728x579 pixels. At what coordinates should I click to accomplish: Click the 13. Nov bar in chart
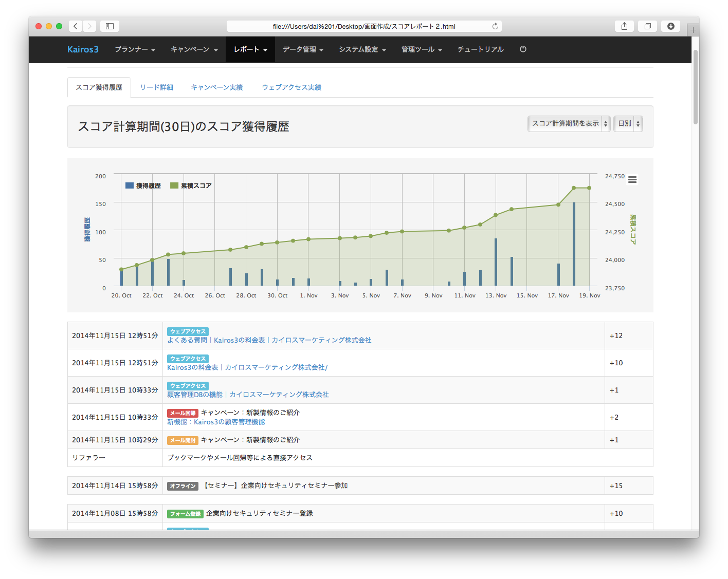[x=496, y=262]
